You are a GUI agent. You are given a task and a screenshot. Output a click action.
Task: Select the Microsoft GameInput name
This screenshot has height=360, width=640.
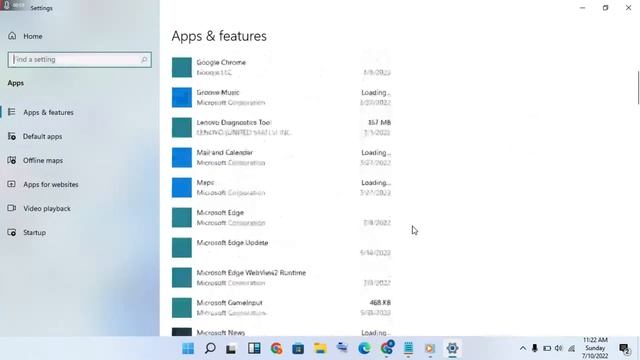coord(229,303)
